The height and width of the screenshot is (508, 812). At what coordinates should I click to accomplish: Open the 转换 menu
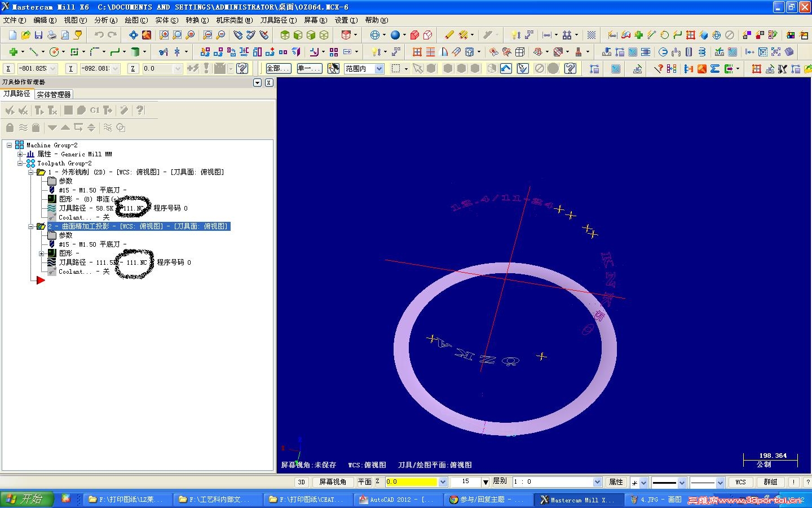click(197, 20)
